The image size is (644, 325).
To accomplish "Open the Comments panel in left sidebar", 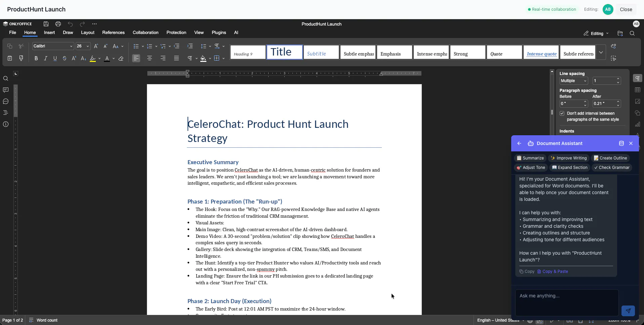I will pos(6,90).
